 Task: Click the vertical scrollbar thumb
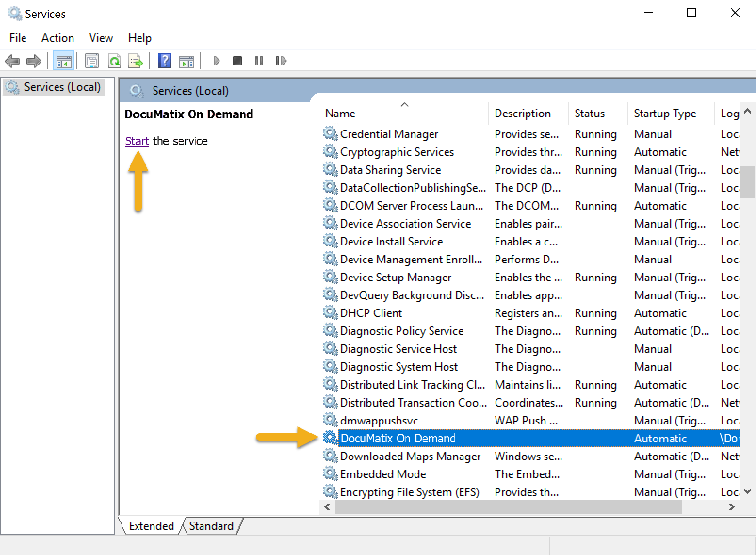tap(748, 182)
